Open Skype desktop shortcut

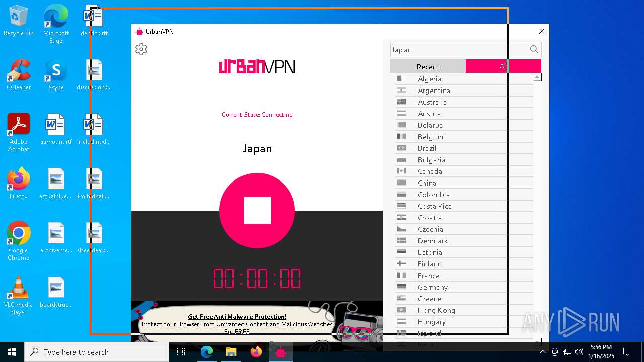(56, 75)
